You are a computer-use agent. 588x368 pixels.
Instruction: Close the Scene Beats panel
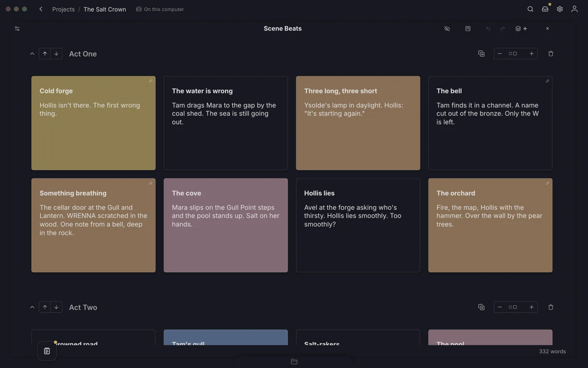tap(548, 29)
